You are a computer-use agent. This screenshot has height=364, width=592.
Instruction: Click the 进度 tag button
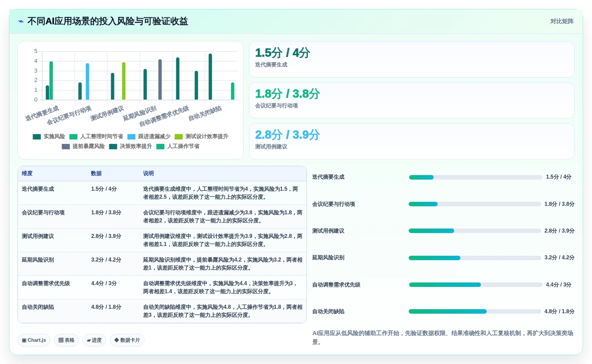coord(94,340)
